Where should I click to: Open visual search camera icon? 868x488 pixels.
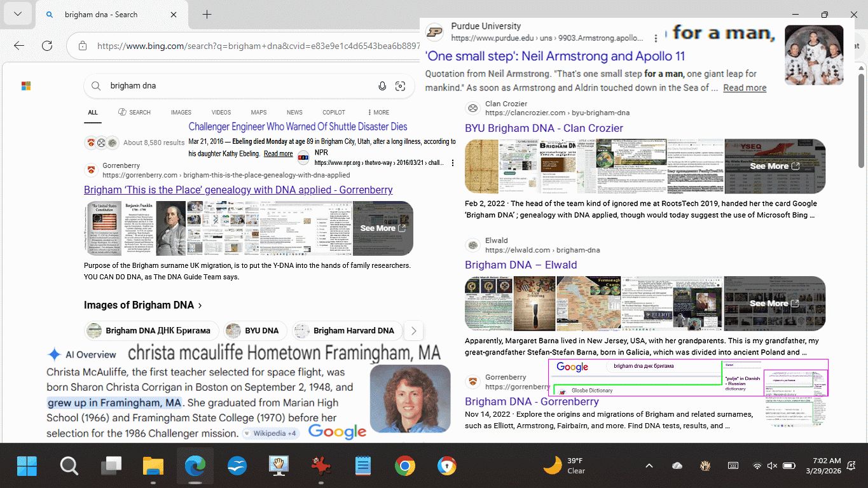[401, 86]
